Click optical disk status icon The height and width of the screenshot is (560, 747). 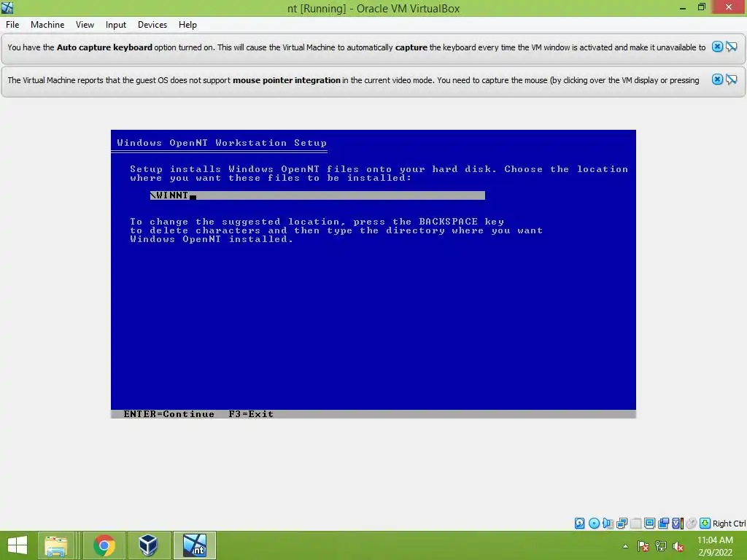click(594, 524)
